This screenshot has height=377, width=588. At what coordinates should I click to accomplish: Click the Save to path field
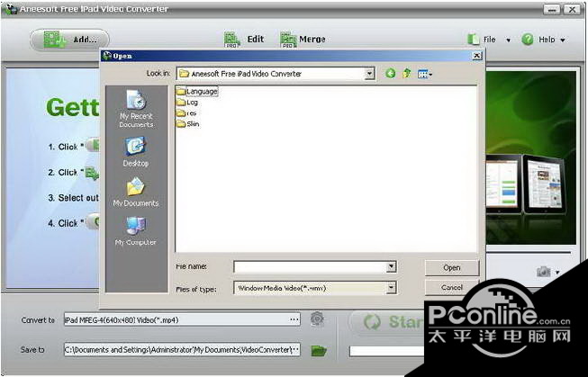click(x=182, y=349)
